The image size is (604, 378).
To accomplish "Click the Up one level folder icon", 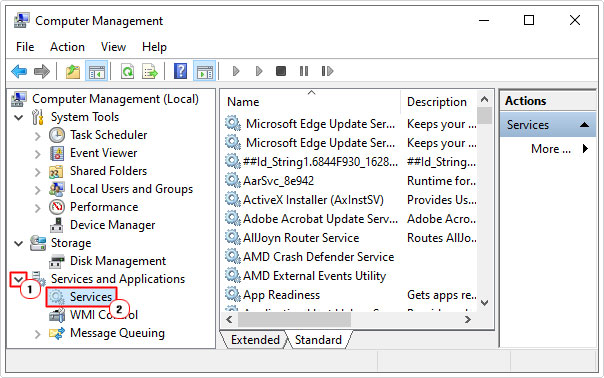I will pyautogui.click(x=73, y=71).
